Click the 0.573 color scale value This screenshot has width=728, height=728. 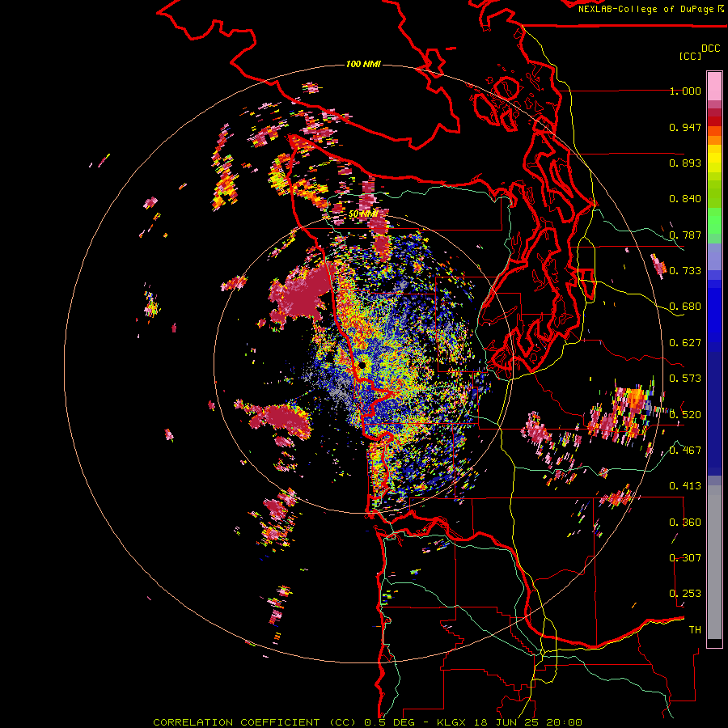[685, 379]
